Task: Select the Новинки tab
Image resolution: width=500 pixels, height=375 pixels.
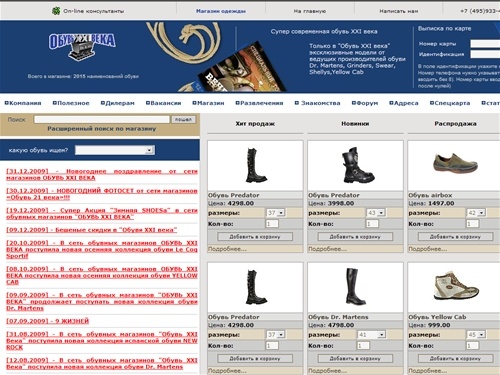Action: coord(355,124)
